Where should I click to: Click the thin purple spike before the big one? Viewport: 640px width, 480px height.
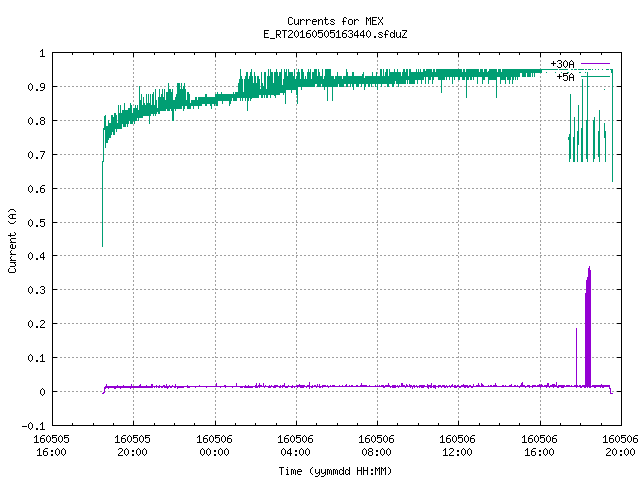pyautogui.click(x=576, y=356)
